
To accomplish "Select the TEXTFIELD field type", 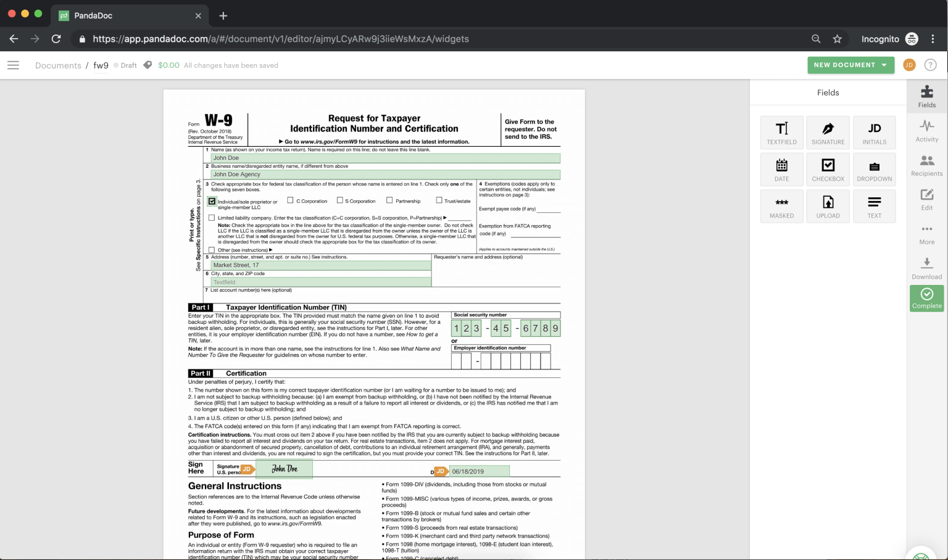I will tap(781, 132).
